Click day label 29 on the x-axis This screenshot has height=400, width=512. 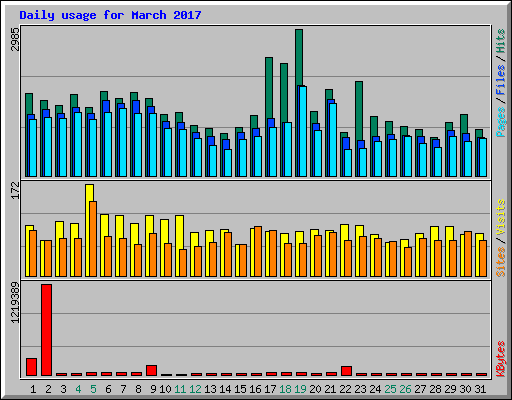coord(450,389)
